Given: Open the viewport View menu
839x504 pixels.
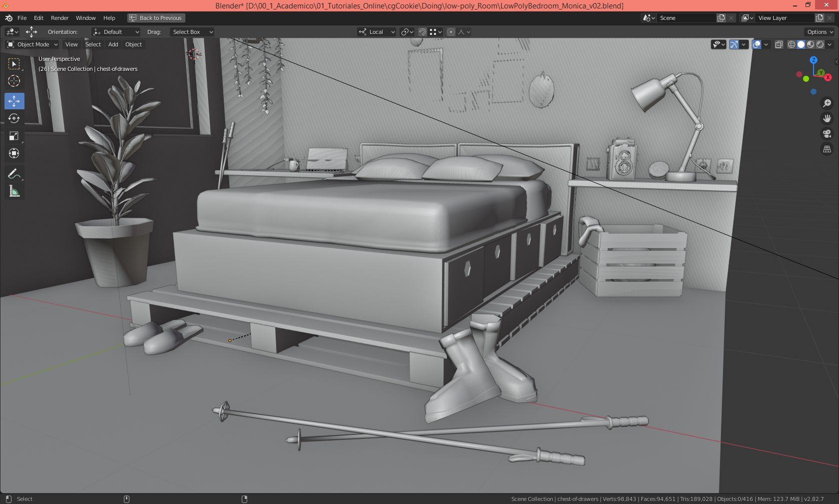Looking at the screenshot, I should [71, 44].
